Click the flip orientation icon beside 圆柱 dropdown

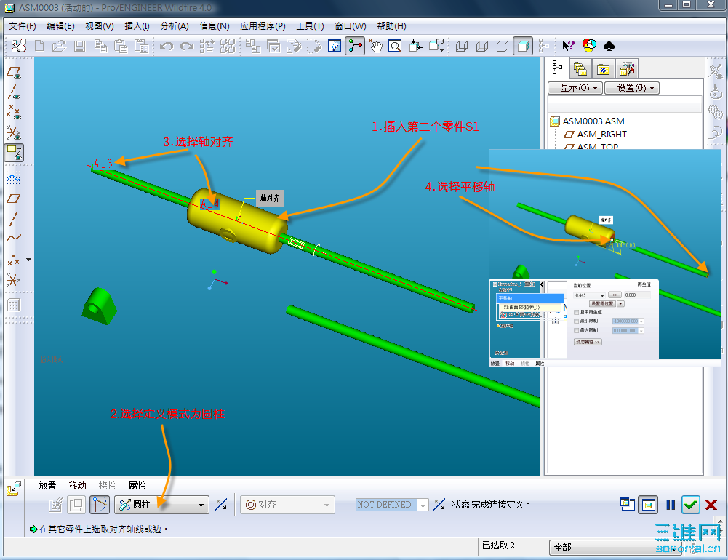(x=222, y=505)
